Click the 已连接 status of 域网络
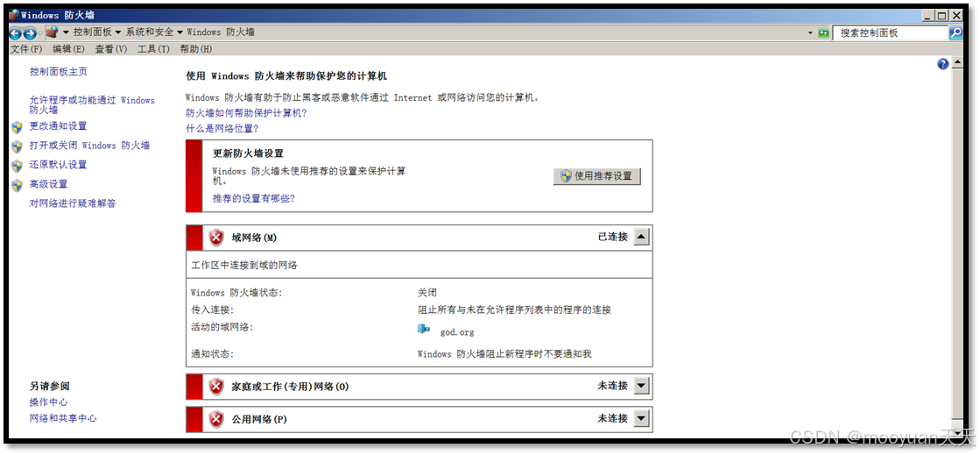Screen dimensions: 980x455 [x=612, y=238]
